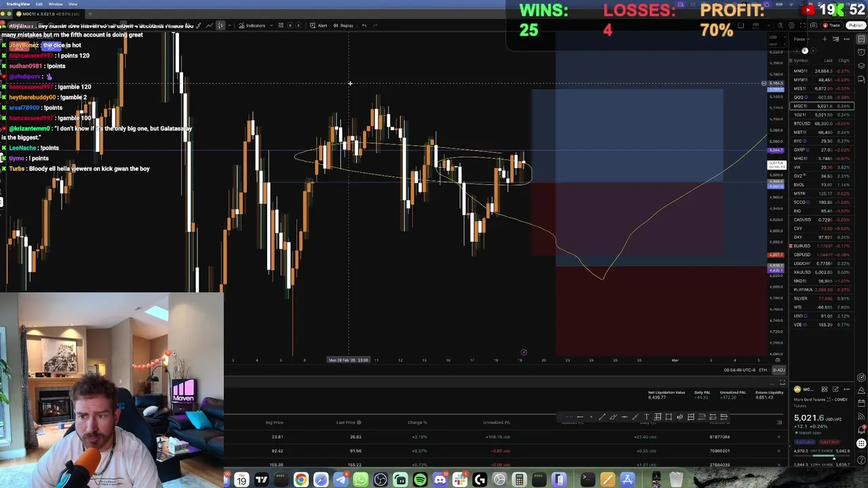Open the Calendar app in the Dock
868x488 pixels.
241,480
